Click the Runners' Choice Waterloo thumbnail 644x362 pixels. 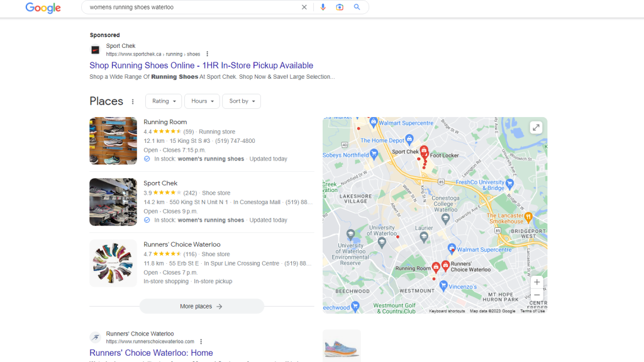click(113, 263)
